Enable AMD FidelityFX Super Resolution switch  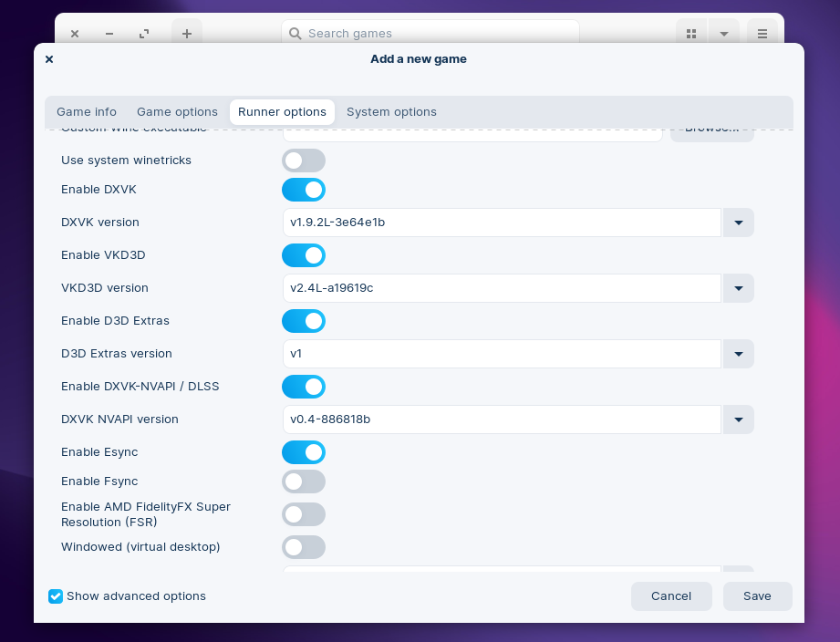pyautogui.click(x=304, y=514)
